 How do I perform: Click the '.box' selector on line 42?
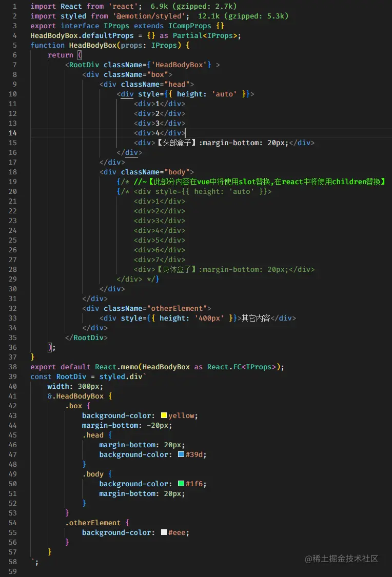point(73,406)
